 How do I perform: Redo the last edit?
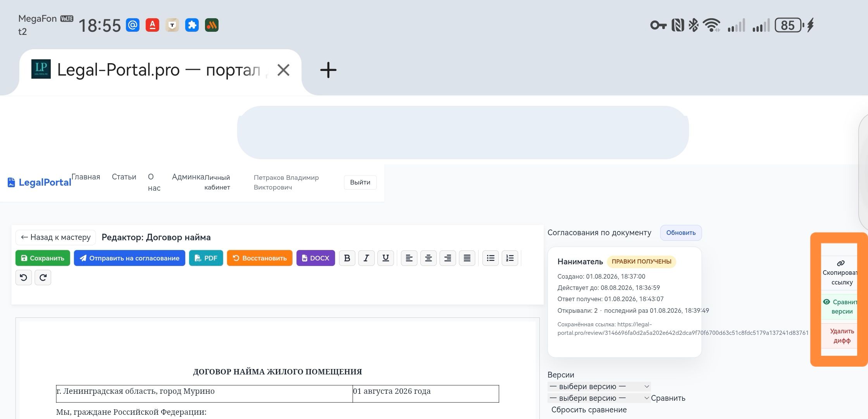coord(43,278)
